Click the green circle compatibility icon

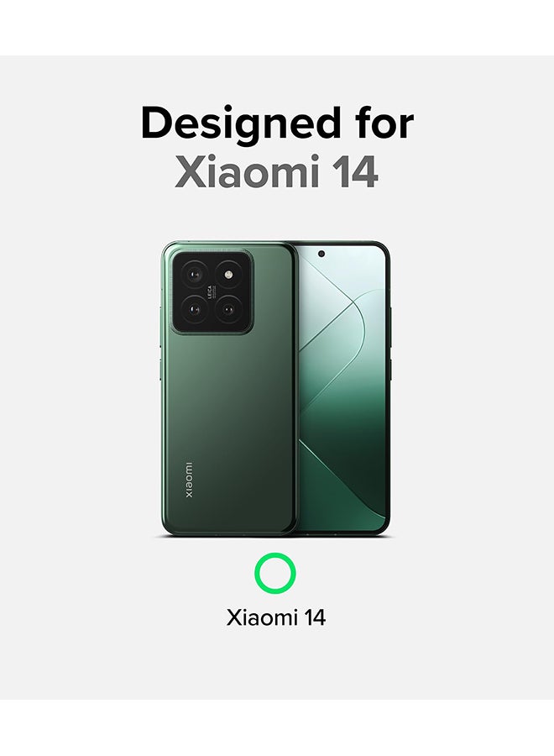tap(274, 573)
